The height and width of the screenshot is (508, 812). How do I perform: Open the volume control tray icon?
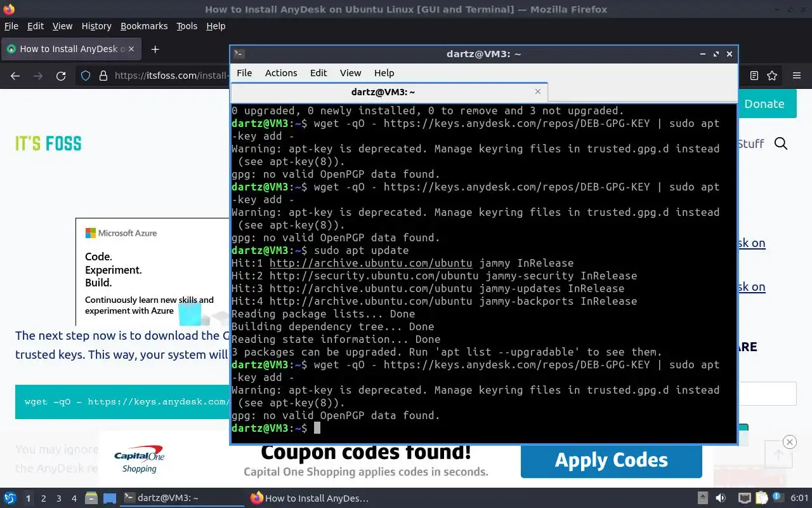721,498
